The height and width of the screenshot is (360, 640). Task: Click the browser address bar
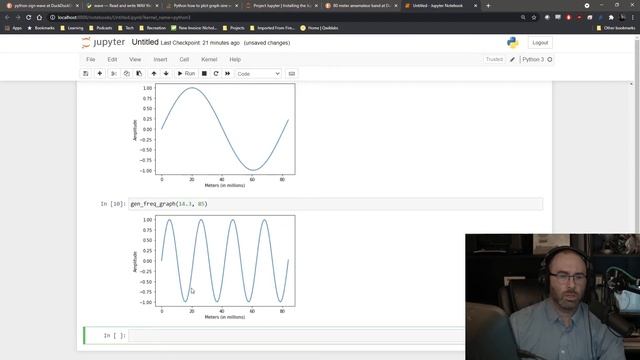point(286,18)
